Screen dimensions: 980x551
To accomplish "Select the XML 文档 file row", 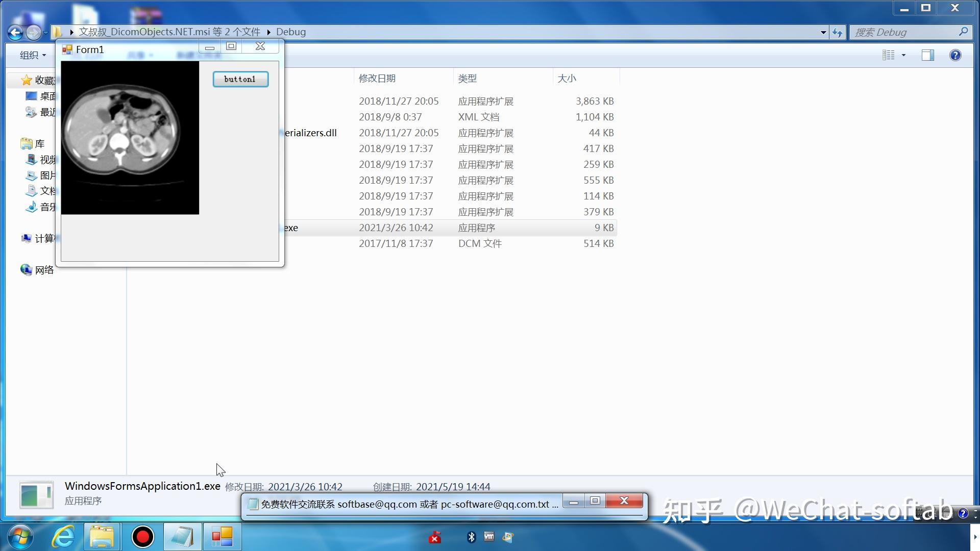I will pos(478,117).
